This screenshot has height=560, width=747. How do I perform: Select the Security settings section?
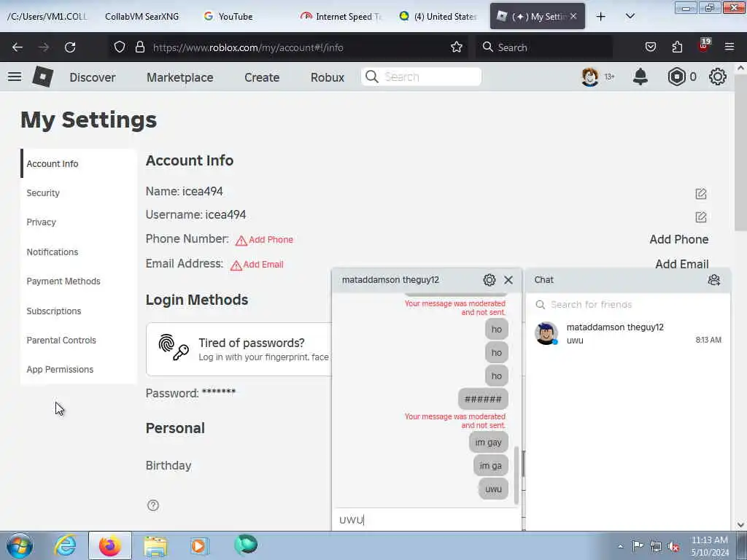click(79, 192)
